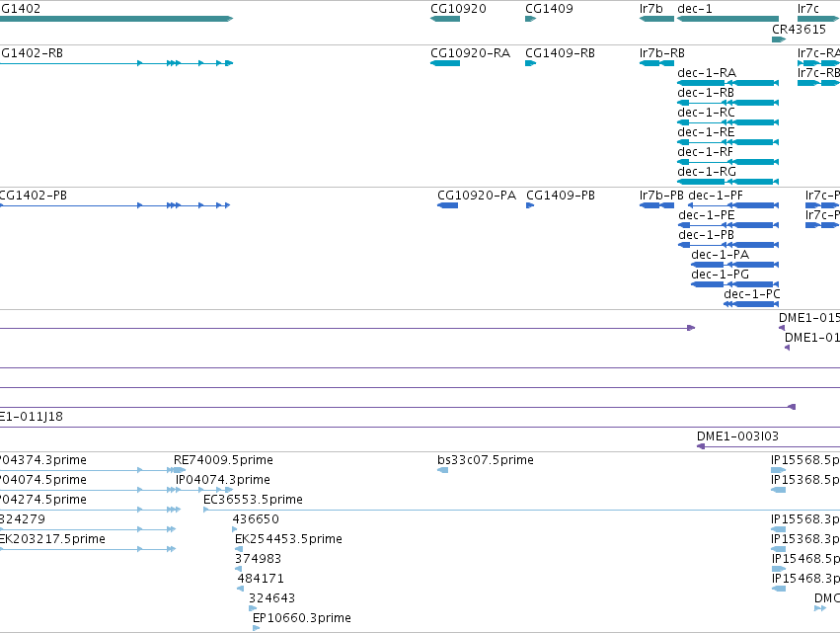Select the CG1409 gene glyph

[x=530, y=19]
